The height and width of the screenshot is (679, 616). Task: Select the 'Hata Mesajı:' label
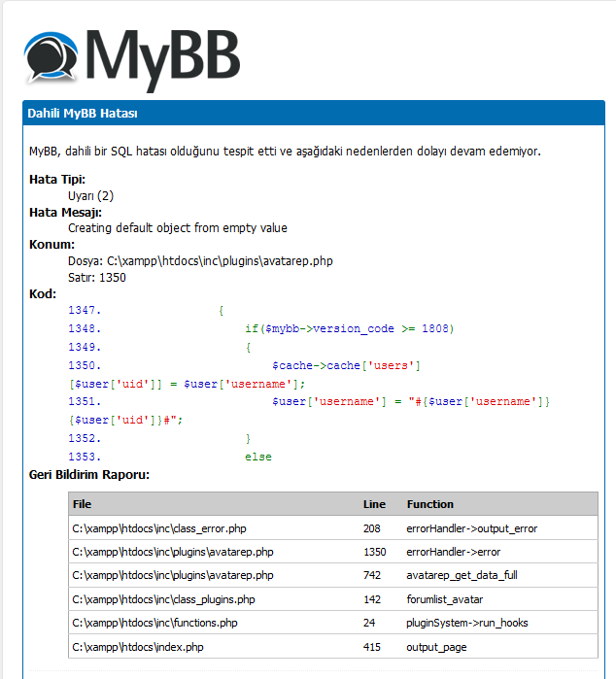point(65,212)
